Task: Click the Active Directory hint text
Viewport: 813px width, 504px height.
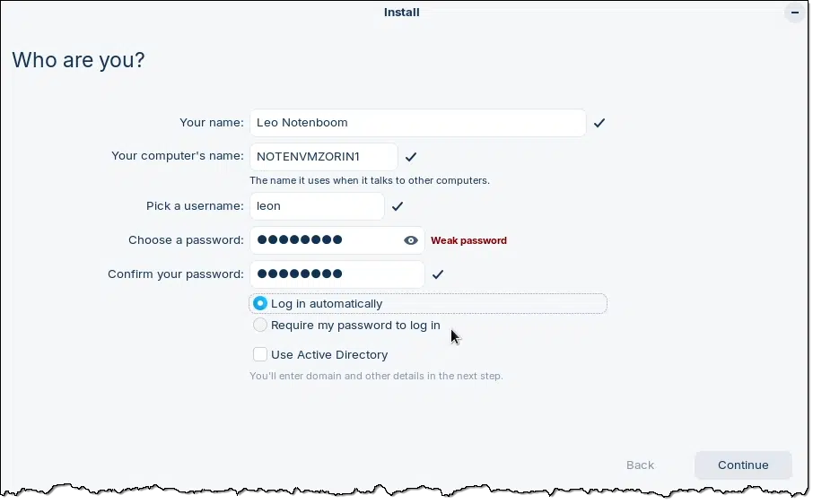Action: click(376, 376)
